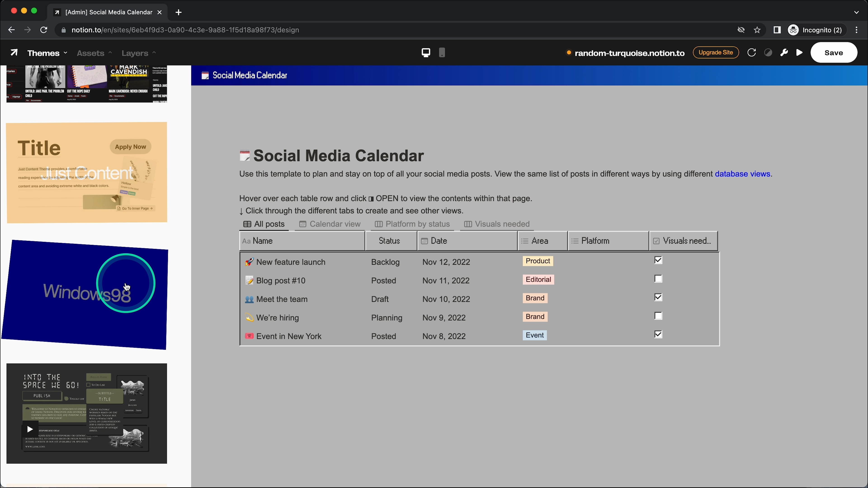This screenshot has height=488, width=868.
Task: Switch to Platform by status tab
Action: click(412, 224)
